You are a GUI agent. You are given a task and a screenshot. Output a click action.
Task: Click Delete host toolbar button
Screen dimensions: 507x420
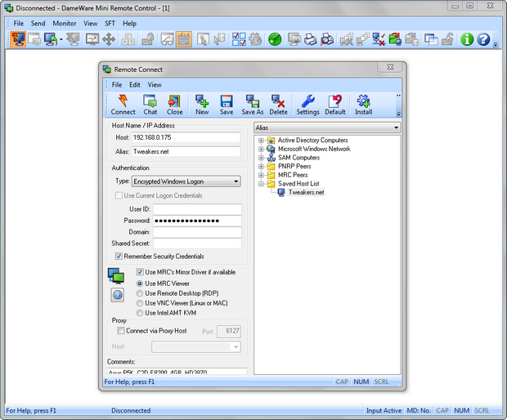[278, 105]
